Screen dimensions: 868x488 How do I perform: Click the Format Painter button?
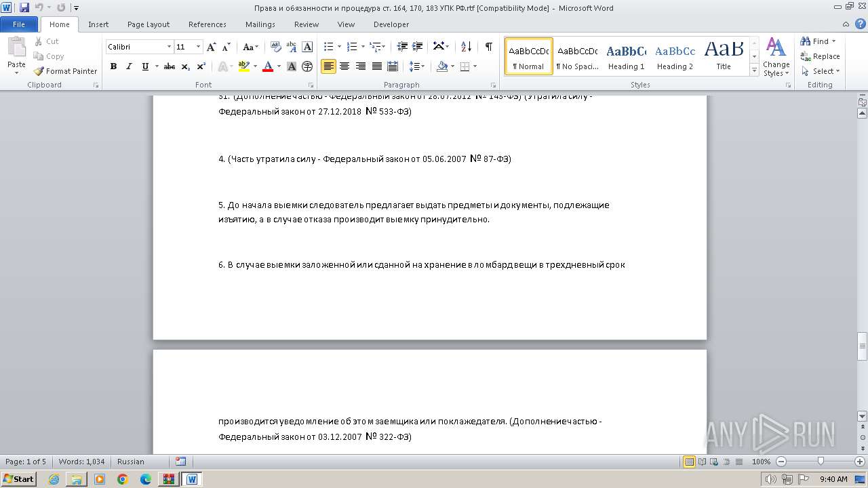[66, 71]
